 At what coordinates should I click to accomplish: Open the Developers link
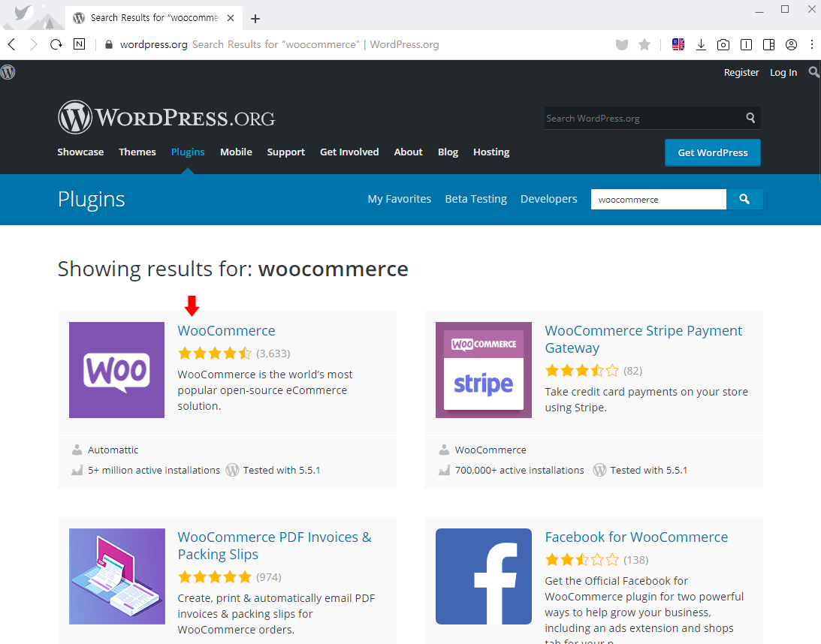549,200
